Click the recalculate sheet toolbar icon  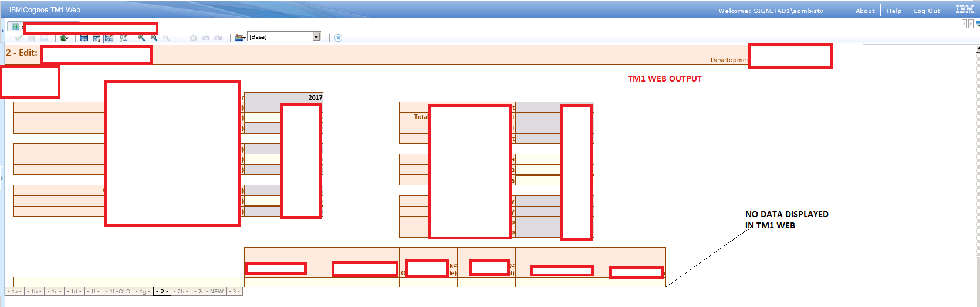pos(84,38)
